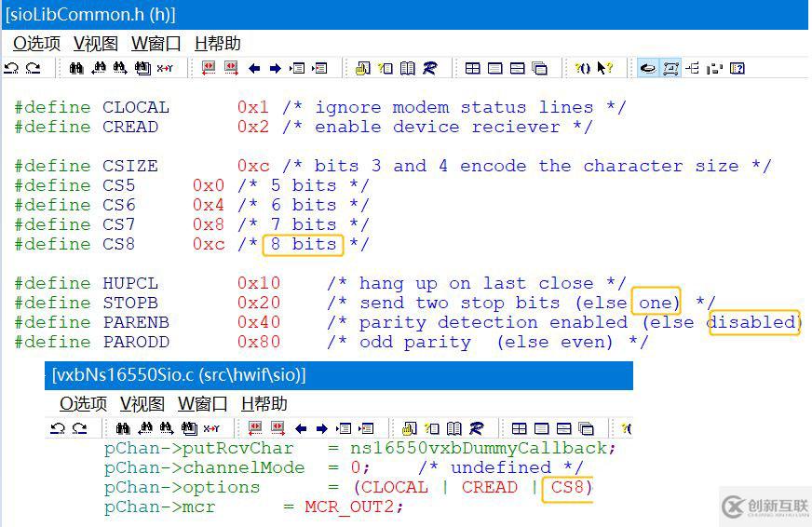Image resolution: width=812 pixels, height=527 pixels.
Task: Open the O选项 menu in vxbNs16550Sio.c window
Action: coord(83,403)
